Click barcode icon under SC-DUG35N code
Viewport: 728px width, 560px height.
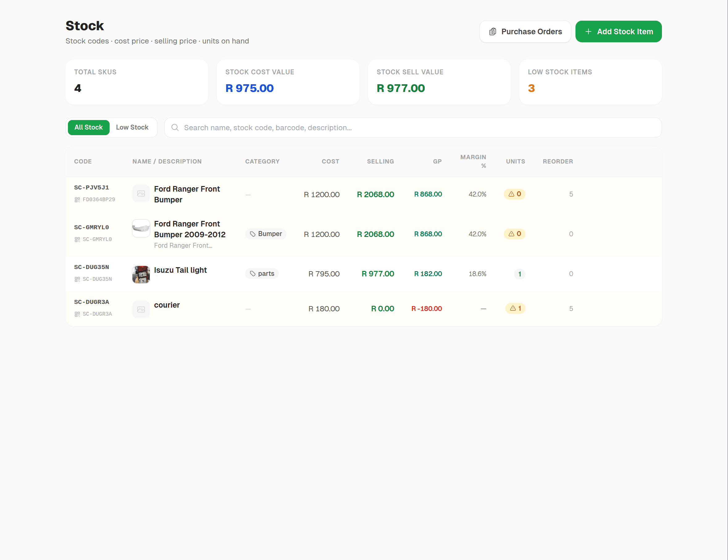[77, 279]
